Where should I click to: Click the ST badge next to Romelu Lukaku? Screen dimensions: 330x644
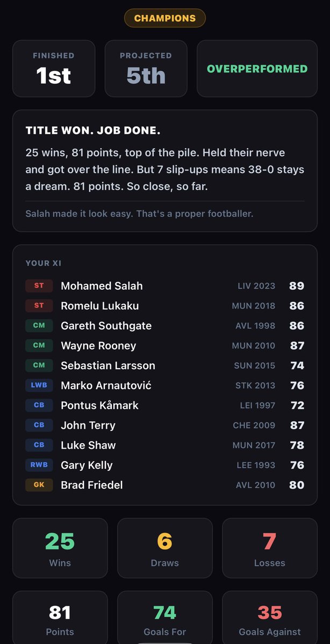(39, 305)
